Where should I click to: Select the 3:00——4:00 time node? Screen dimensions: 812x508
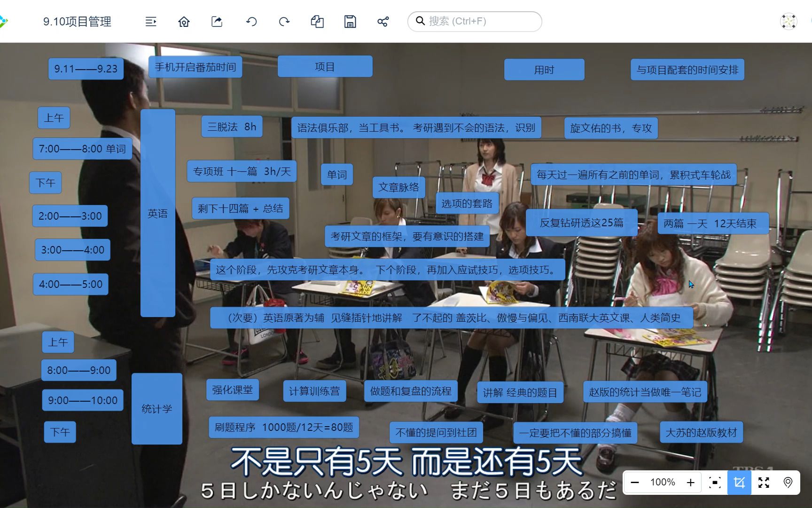tap(73, 250)
